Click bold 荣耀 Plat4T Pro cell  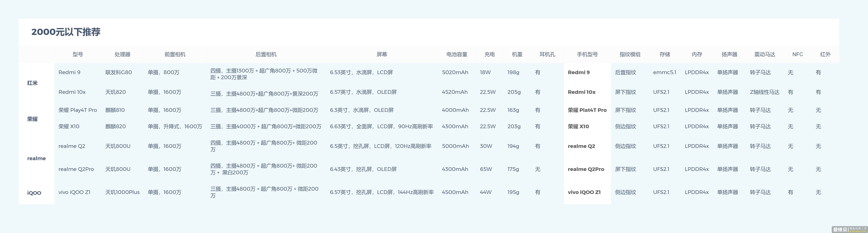pyautogui.click(x=587, y=110)
